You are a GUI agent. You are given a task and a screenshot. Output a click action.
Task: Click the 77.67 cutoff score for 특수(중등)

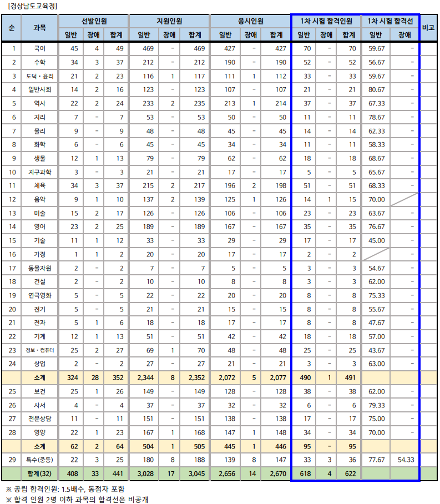pyautogui.click(x=376, y=460)
